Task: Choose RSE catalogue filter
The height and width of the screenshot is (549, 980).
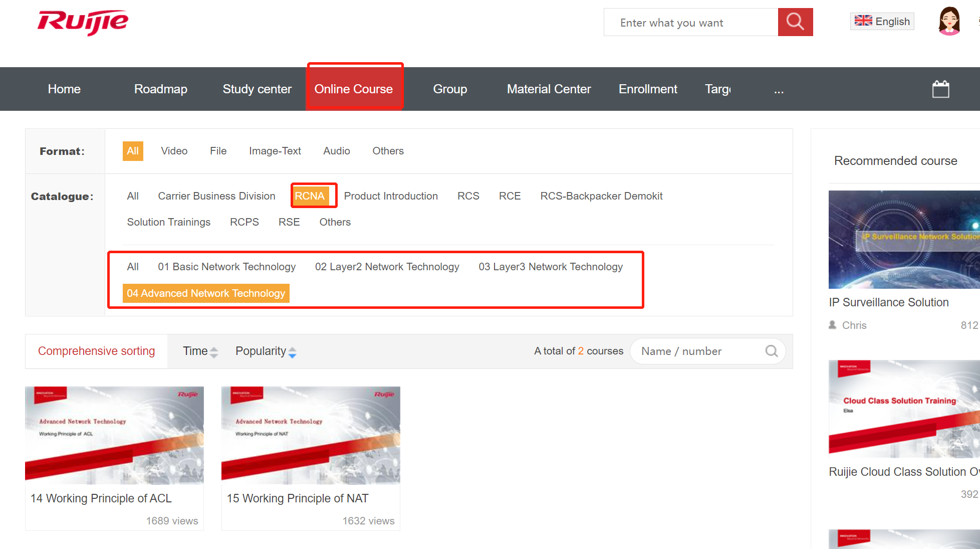Action: (x=289, y=222)
